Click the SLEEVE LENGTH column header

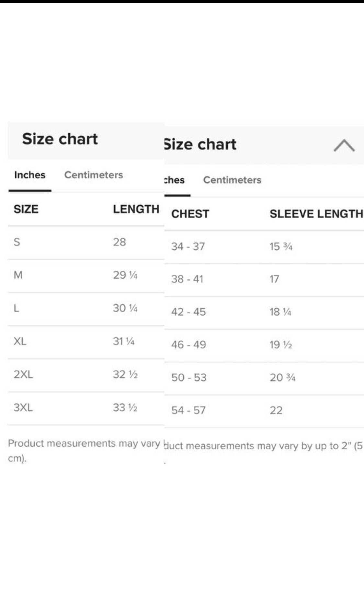(x=316, y=214)
